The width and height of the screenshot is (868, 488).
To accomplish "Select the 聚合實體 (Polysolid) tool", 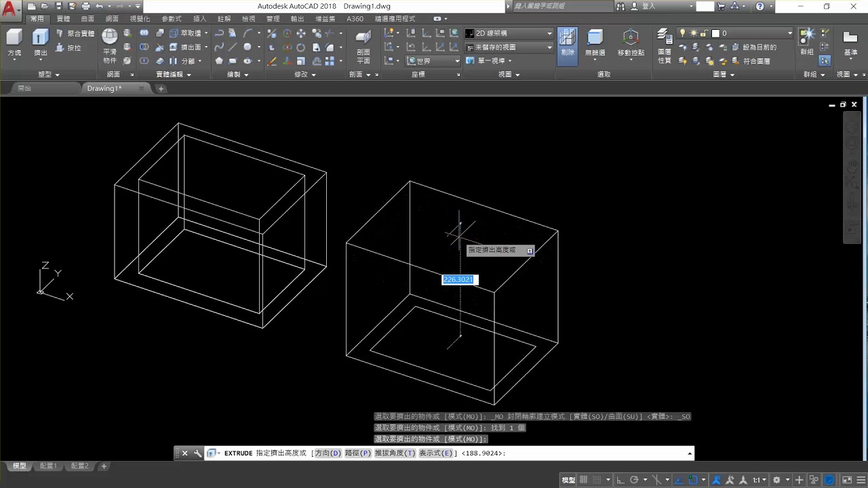I will tap(75, 33).
